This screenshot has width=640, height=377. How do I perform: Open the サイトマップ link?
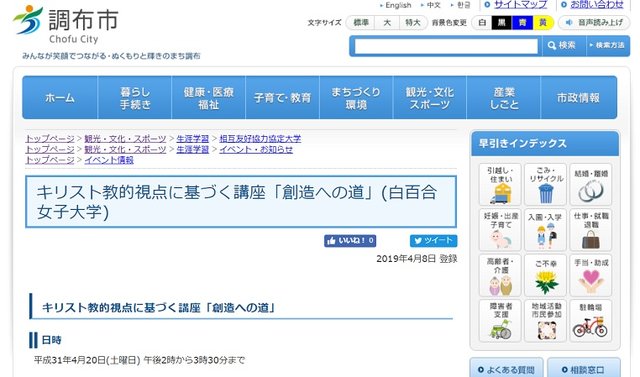click(x=520, y=4)
